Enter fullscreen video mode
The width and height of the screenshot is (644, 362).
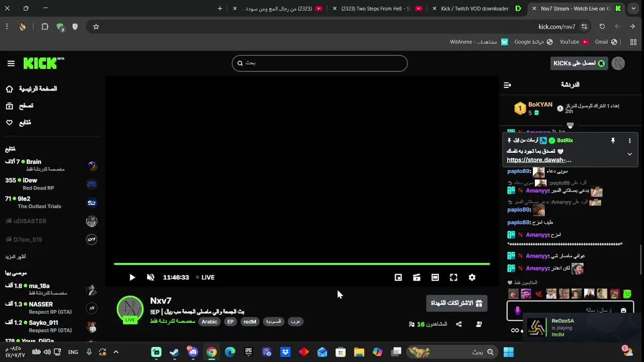453,278
